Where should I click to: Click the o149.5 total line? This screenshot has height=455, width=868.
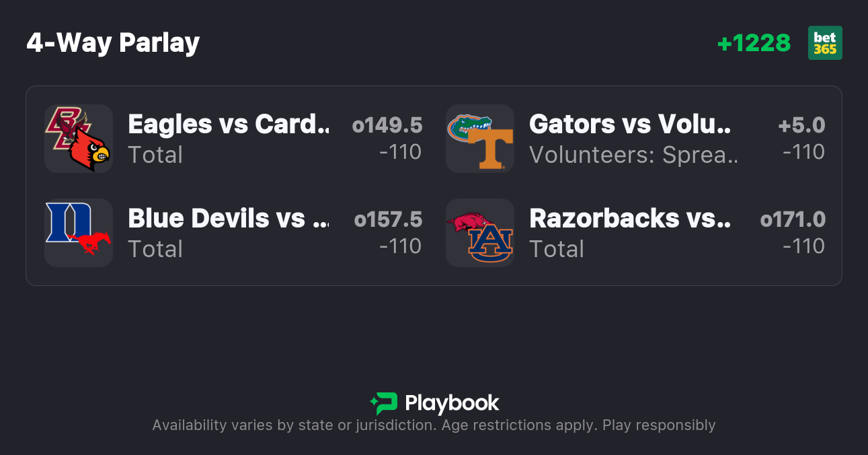point(387,125)
